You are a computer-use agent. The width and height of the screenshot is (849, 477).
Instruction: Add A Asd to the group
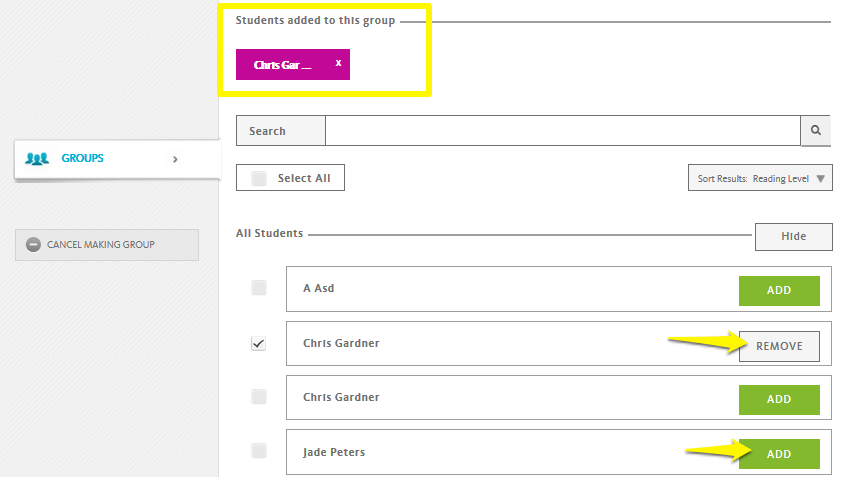(x=779, y=291)
